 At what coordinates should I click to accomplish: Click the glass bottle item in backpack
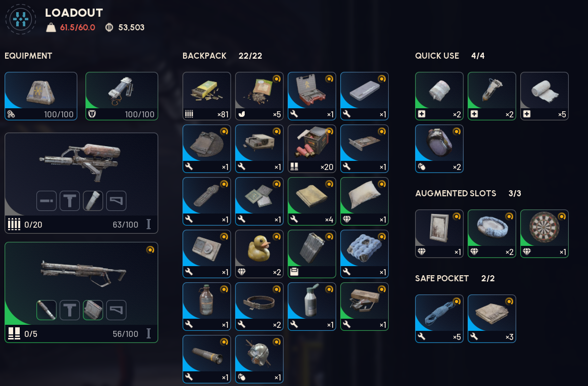207,307
